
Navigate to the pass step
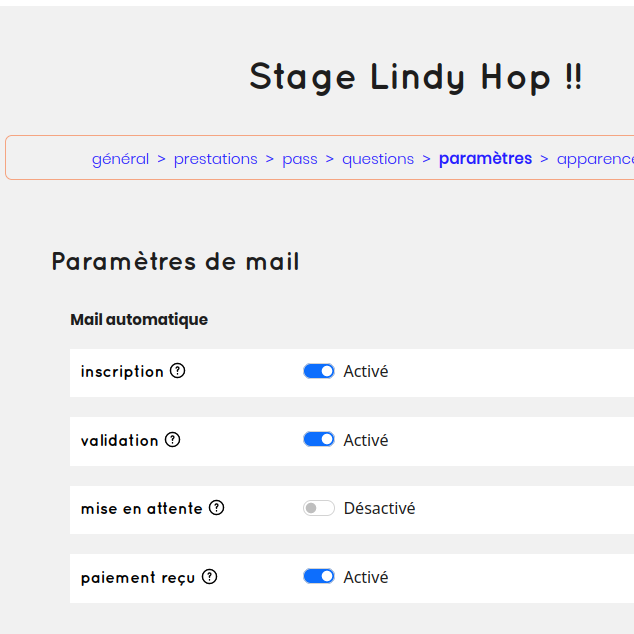pos(299,159)
